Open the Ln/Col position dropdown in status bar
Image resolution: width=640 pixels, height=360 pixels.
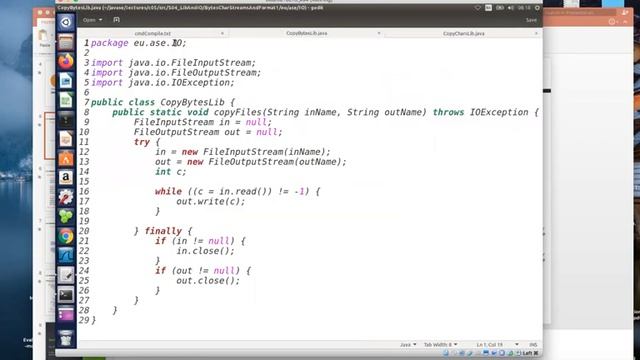coord(497,345)
